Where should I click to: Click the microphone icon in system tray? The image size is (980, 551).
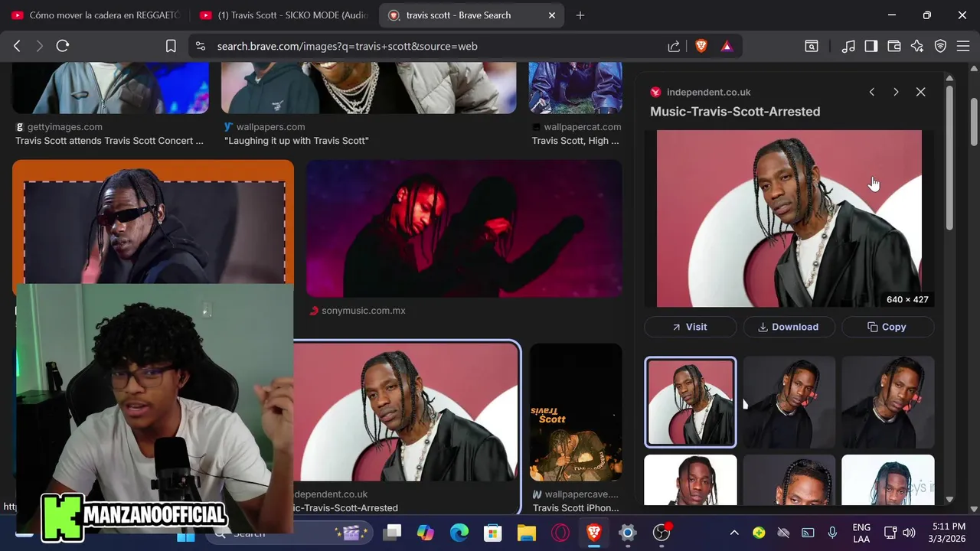[832, 533]
